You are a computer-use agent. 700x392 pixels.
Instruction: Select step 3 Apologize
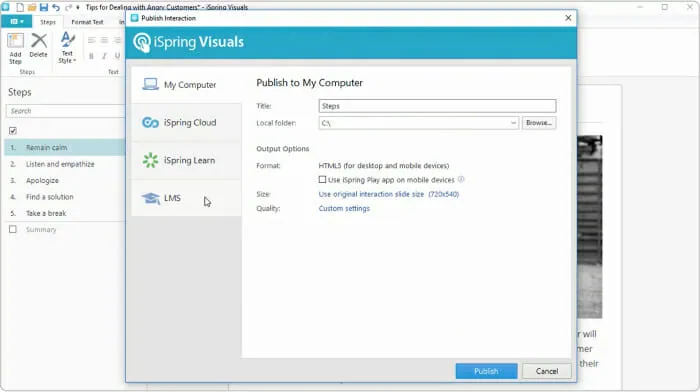coord(65,180)
